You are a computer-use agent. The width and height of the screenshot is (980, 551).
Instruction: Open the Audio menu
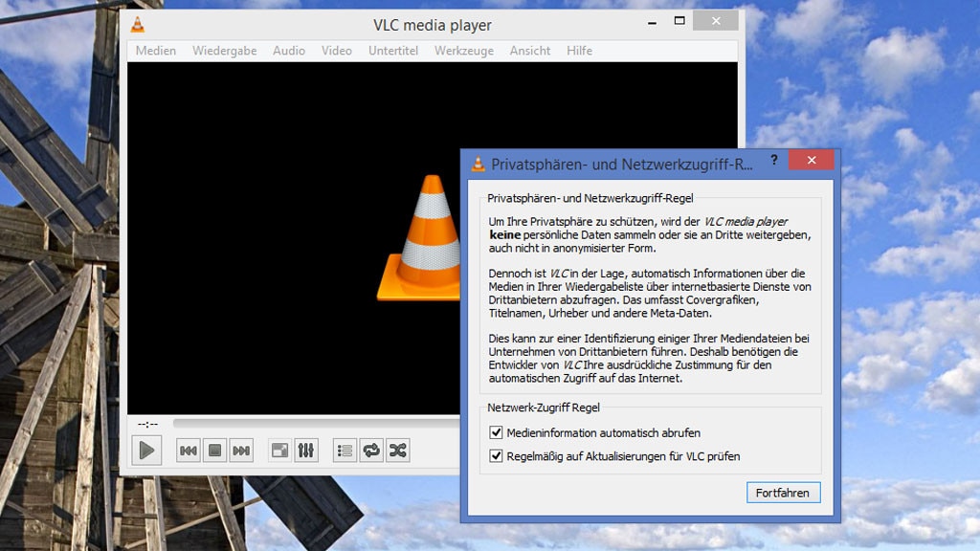pos(289,51)
